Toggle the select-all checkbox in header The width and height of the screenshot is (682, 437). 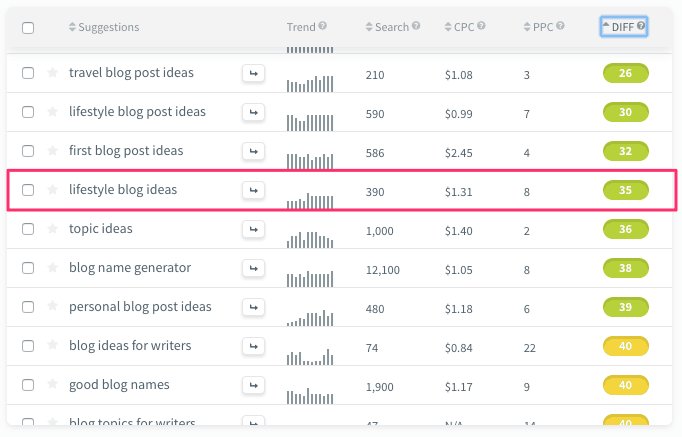click(28, 28)
